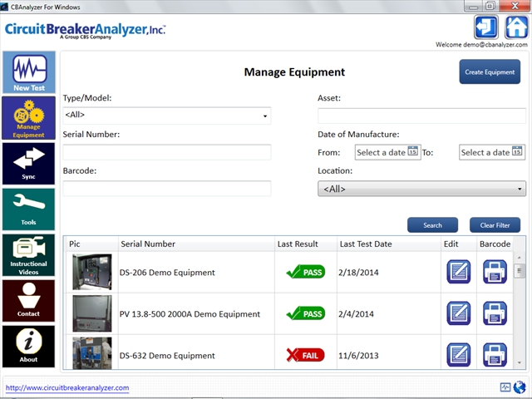Click the To date text field
Screen dimensions: 532x399
point(485,152)
